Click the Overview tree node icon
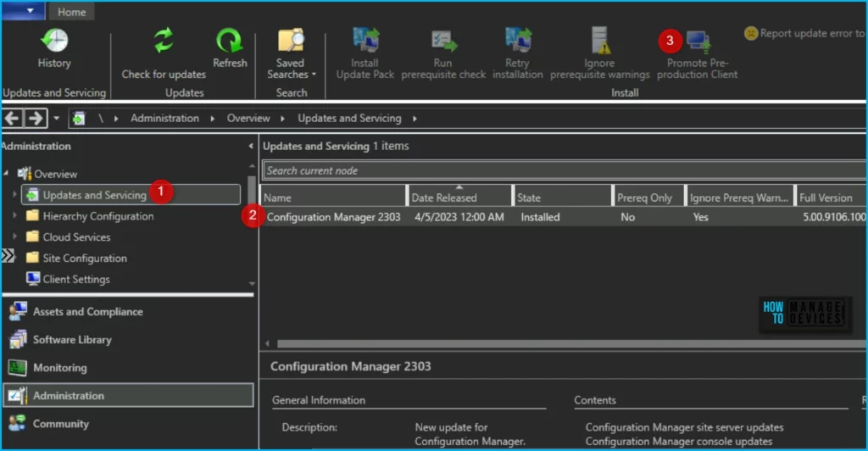Image resolution: width=868 pixels, height=451 pixels. pyautogui.click(x=25, y=174)
